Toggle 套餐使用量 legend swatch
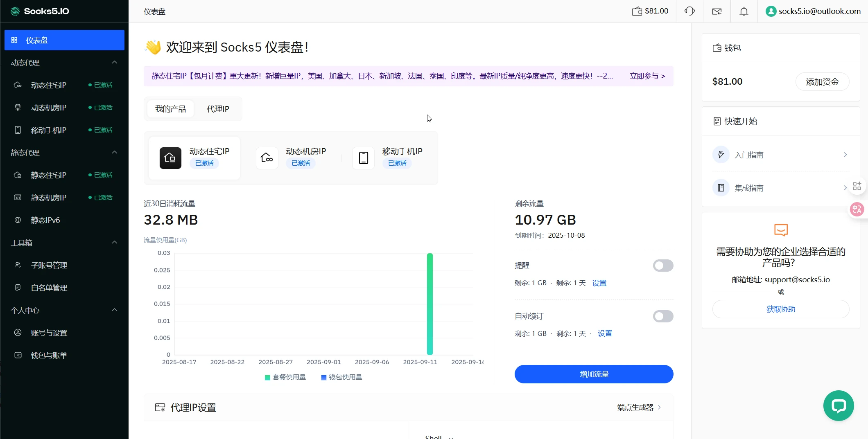The image size is (868, 439). coord(267,377)
